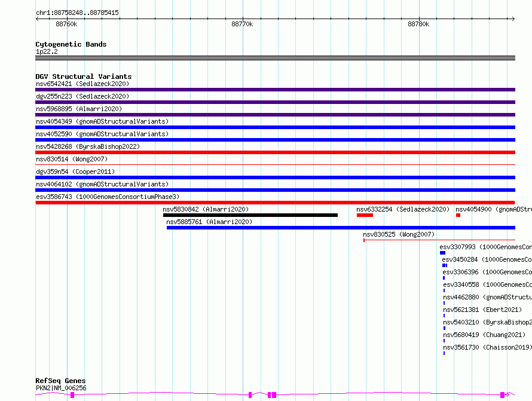Click the black nsv5830842 variant bar
This screenshot has width=532, height=401.
(250, 215)
